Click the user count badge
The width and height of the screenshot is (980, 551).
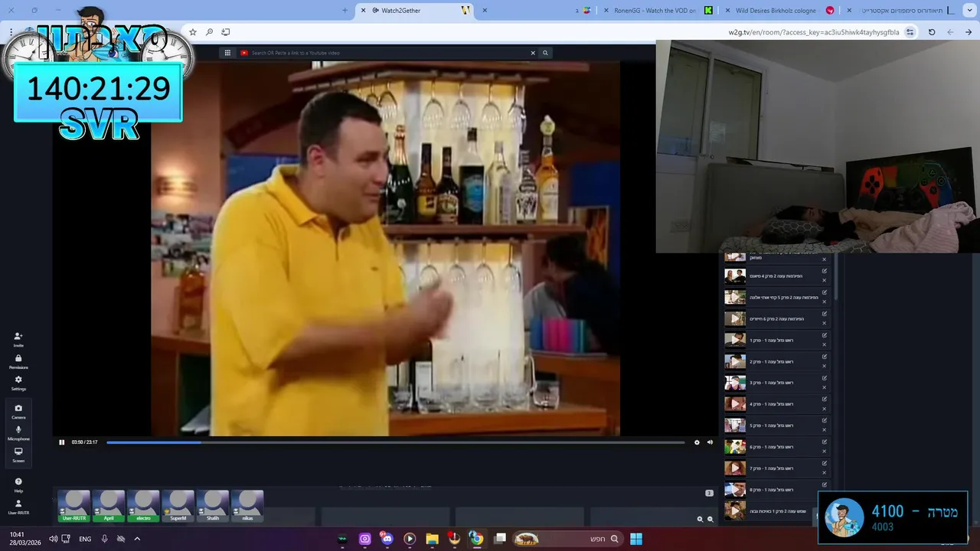point(709,493)
